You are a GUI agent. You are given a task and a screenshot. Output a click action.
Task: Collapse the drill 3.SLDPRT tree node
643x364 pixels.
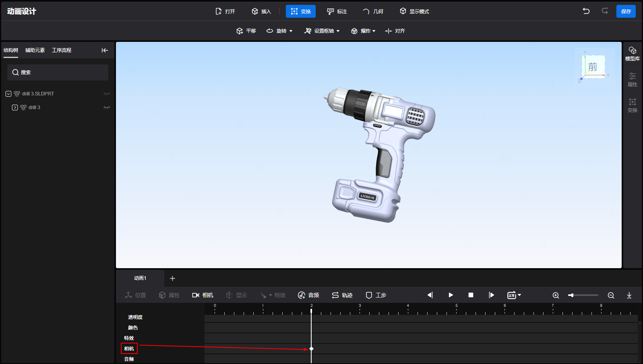8,94
